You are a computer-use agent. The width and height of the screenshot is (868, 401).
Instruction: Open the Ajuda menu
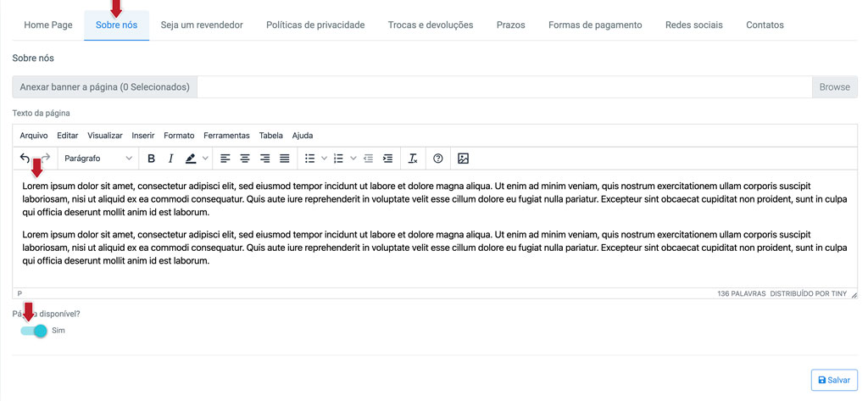coord(303,135)
